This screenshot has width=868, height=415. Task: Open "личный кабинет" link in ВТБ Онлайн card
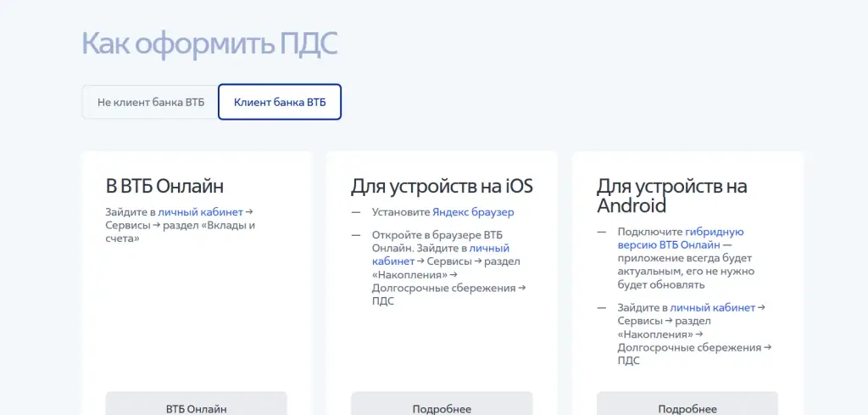pyautogui.click(x=200, y=212)
